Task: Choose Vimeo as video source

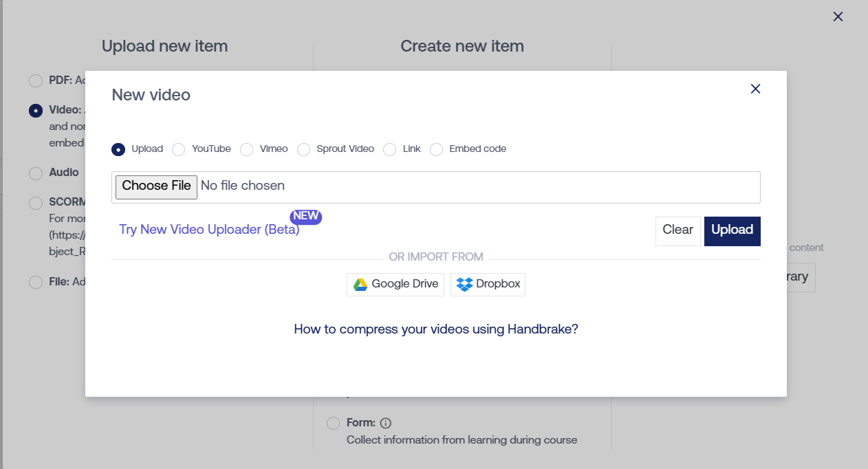Action: pos(247,149)
